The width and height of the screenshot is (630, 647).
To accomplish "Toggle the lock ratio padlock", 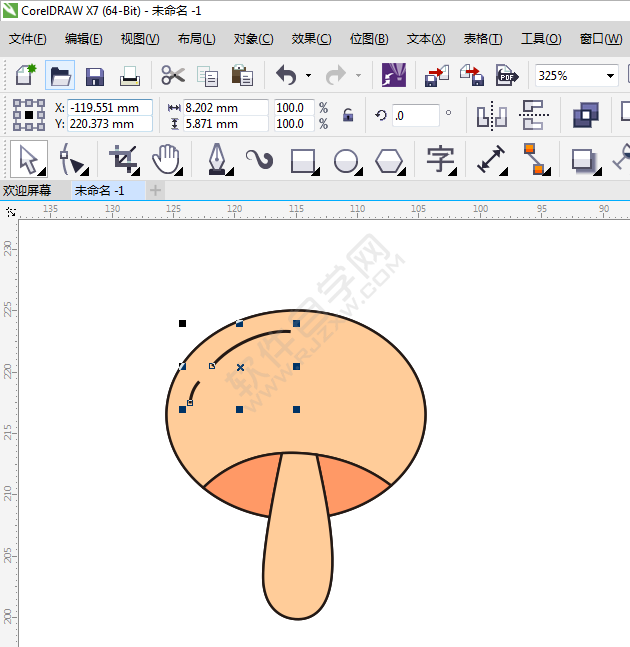I will (x=348, y=115).
